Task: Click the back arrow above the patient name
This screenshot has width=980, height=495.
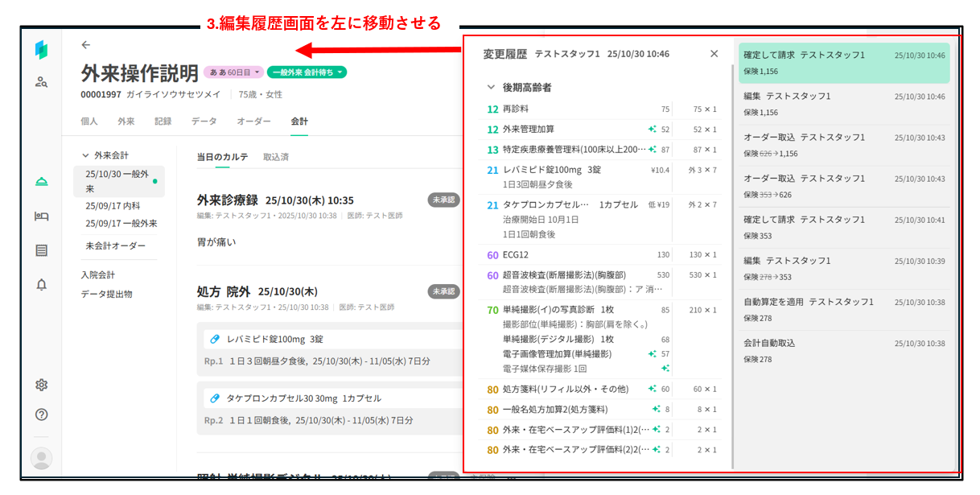Action: point(86,45)
